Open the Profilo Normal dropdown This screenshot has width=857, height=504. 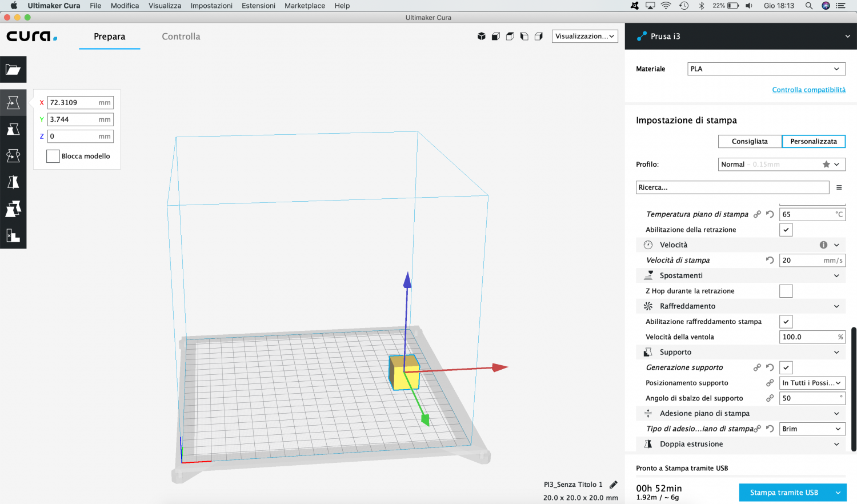(782, 164)
